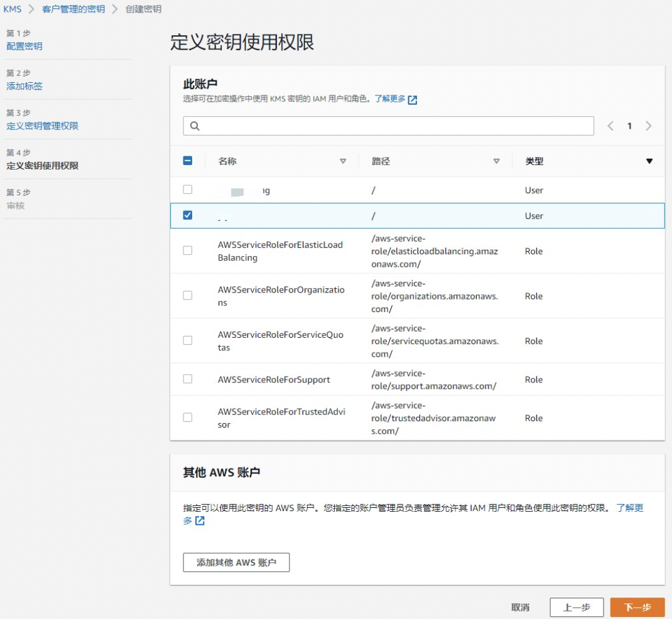Toggle the select-all checkbox in the table header
672x619 pixels.
[187, 161]
